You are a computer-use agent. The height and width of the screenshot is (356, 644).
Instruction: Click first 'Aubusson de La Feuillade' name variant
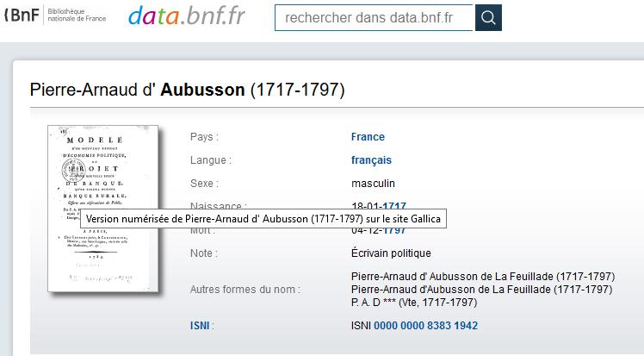(483, 276)
